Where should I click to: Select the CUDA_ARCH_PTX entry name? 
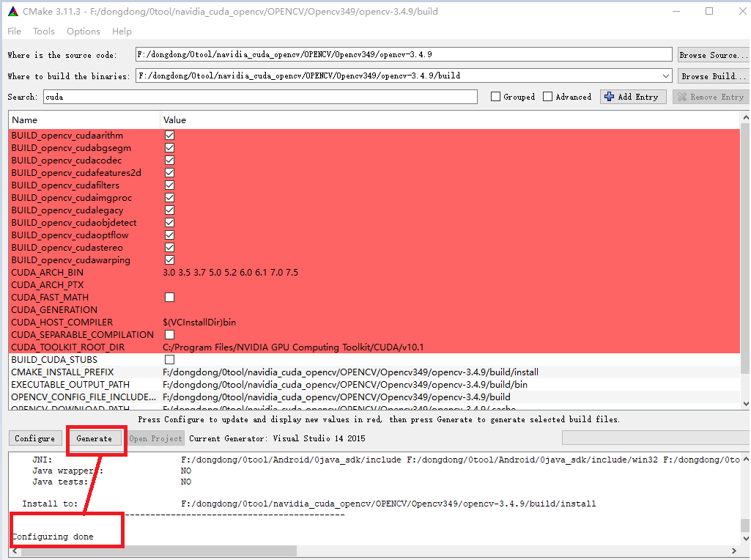tap(48, 285)
